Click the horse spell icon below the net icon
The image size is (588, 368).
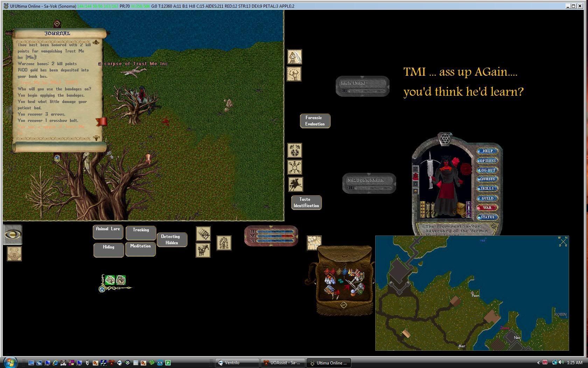tap(203, 250)
